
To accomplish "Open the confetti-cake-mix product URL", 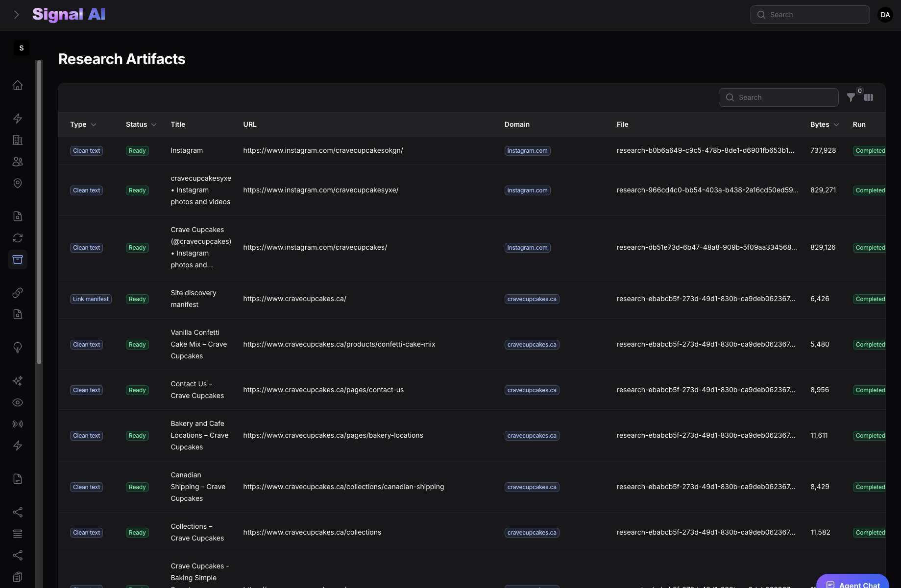I will pyautogui.click(x=339, y=344).
